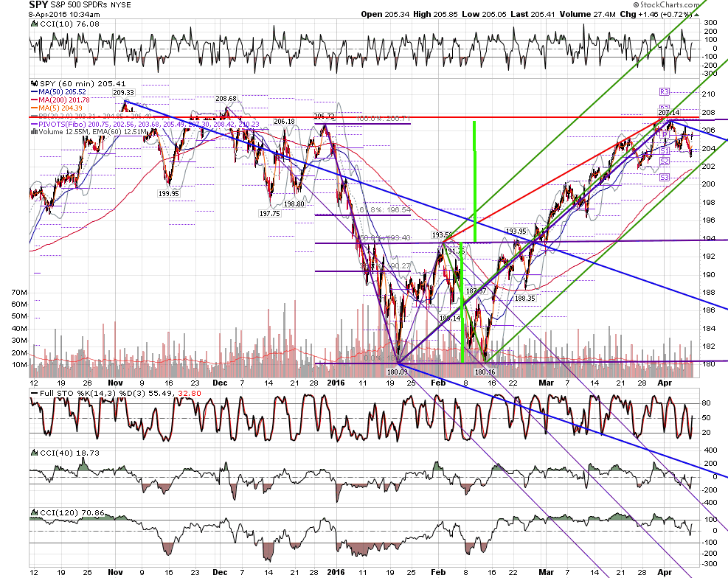Click the volume bars icon in the legend

[34, 132]
